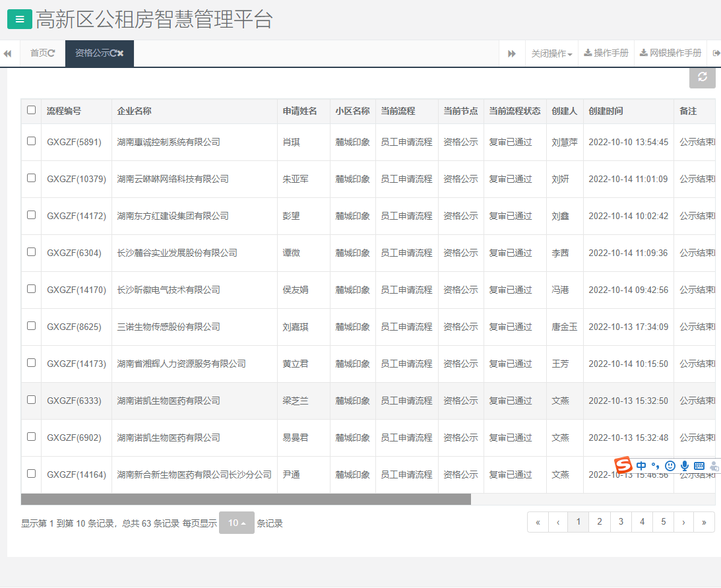Switch to the 首页 tab
Image resolution: width=721 pixels, height=588 pixels.
(x=41, y=53)
